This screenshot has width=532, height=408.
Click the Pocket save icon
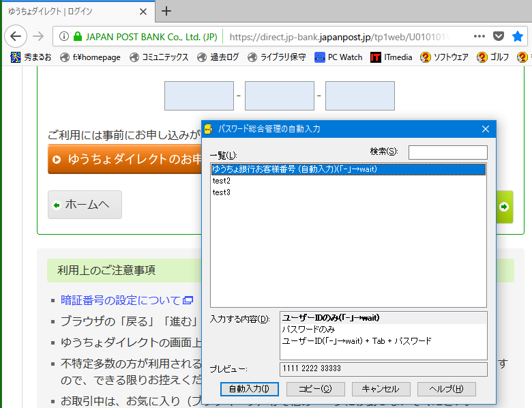499,36
